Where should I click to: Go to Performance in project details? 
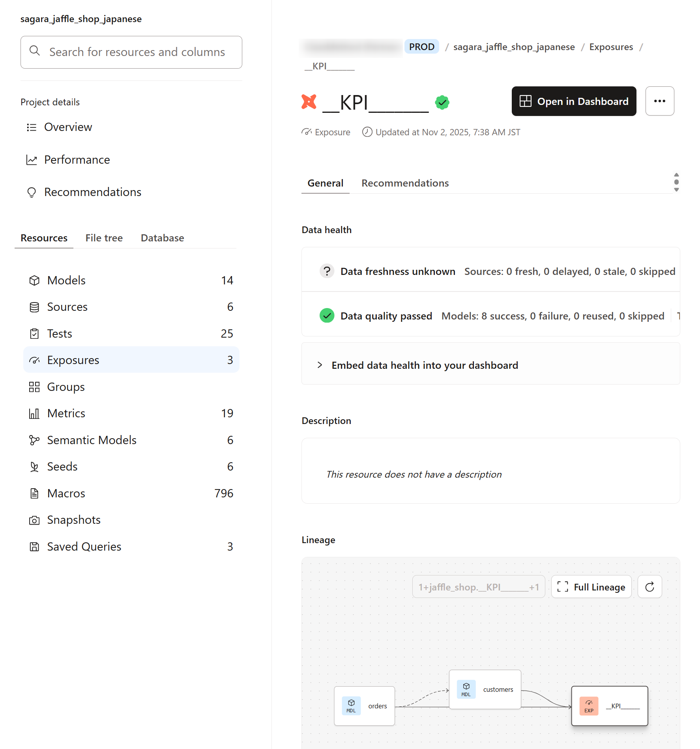tap(77, 160)
